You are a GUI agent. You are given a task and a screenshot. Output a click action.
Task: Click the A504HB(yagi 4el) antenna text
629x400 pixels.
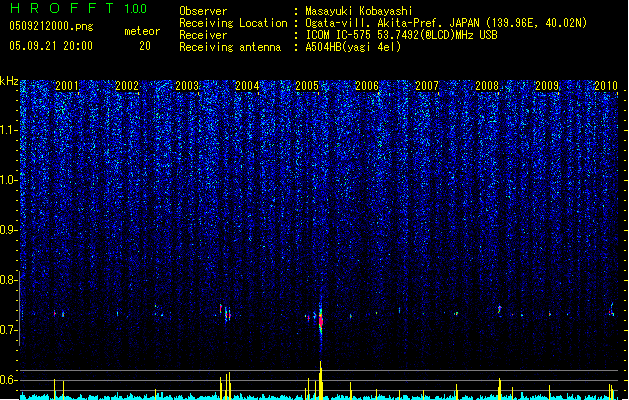tap(353, 47)
